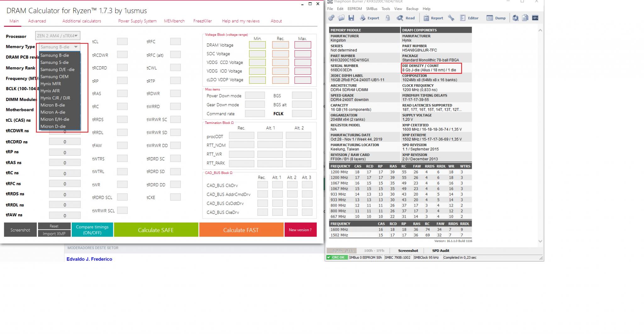This screenshot has height=334, width=644.
Task: Open the Backup menu
Action: click(412, 9)
